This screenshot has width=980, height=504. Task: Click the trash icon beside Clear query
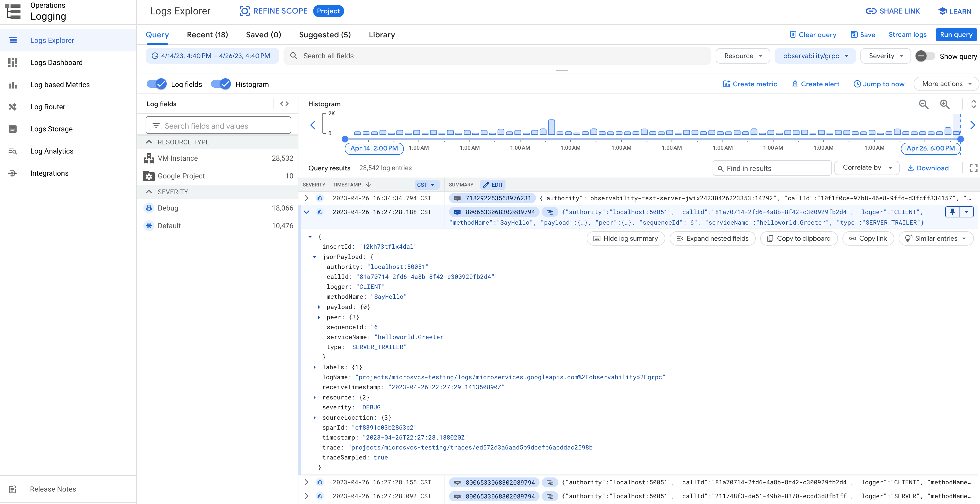tap(793, 35)
